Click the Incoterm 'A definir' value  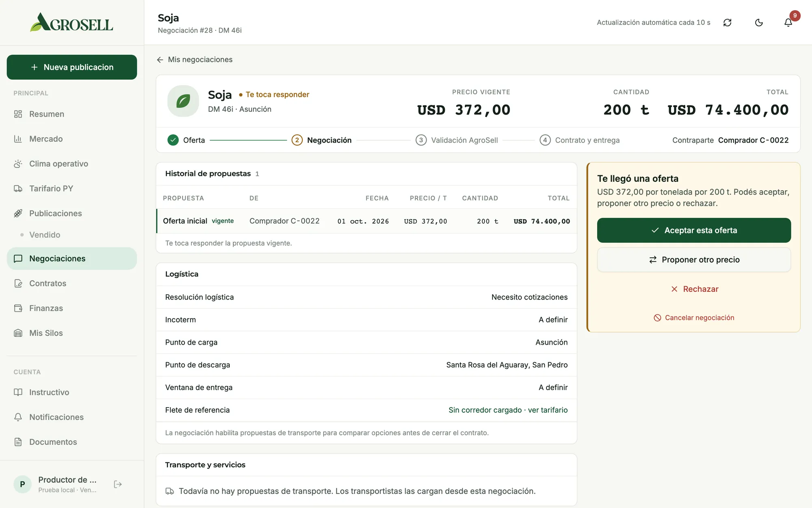click(553, 320)
